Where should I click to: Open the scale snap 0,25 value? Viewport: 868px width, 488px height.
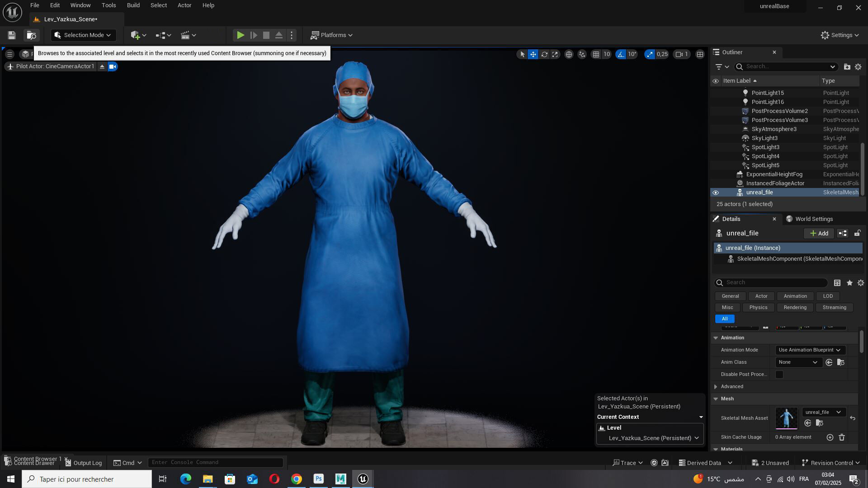point(662,54)
